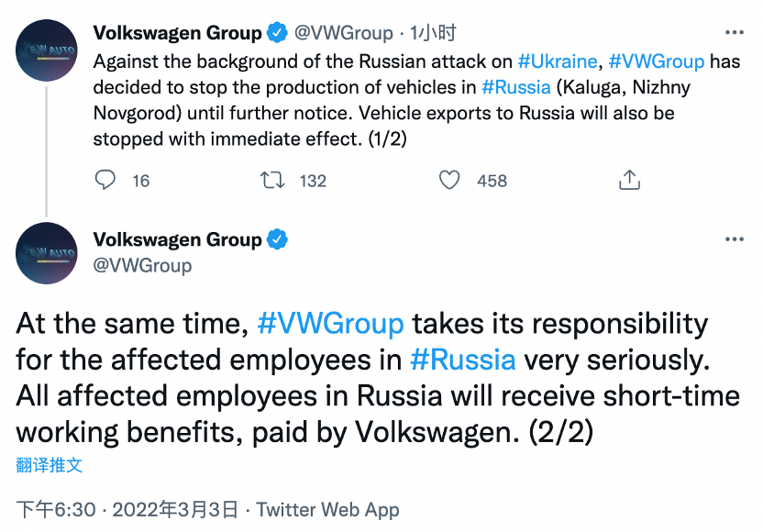Open #Russia hashtag in first tweet
The image size is (763, 532).
[x=516, y=88]
